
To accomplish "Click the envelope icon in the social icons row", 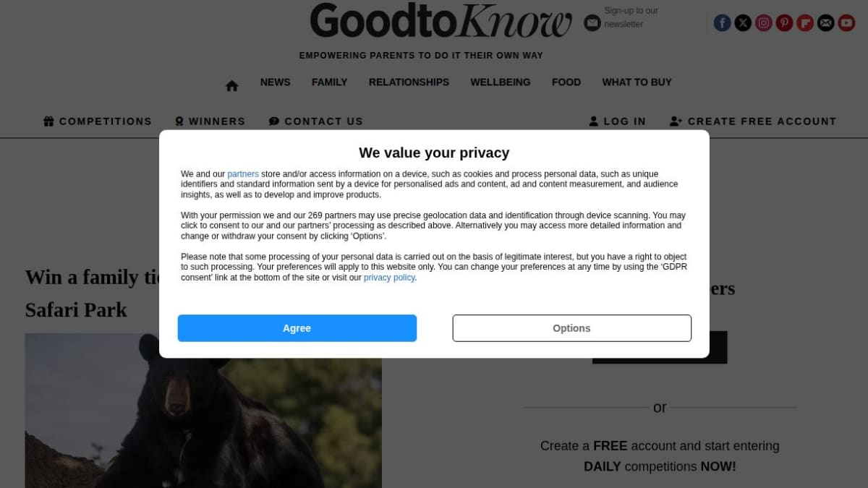I will coord(826,23).
